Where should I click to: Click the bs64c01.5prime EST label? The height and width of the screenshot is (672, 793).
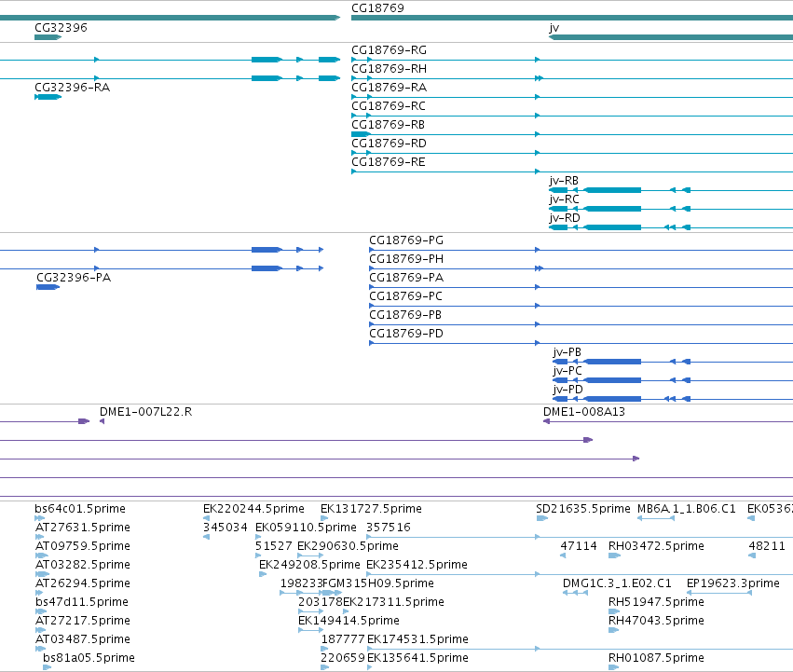(x=80, y=509)
